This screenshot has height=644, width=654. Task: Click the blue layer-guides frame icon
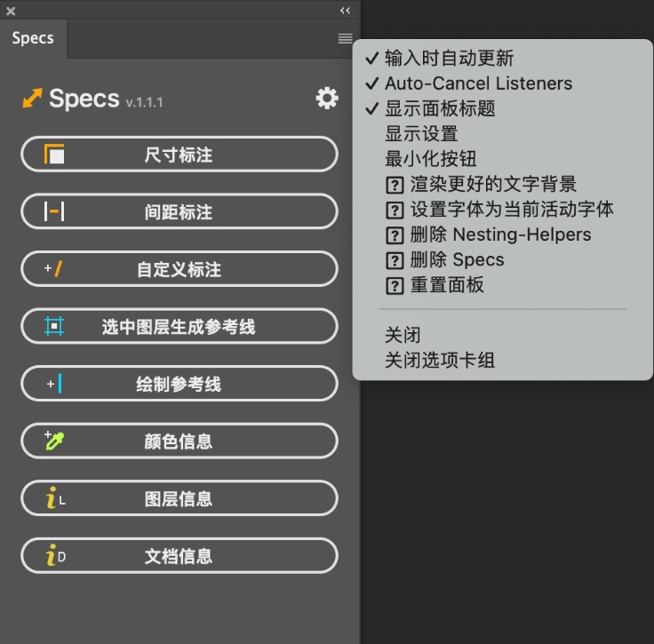click(x=54, y=326)
